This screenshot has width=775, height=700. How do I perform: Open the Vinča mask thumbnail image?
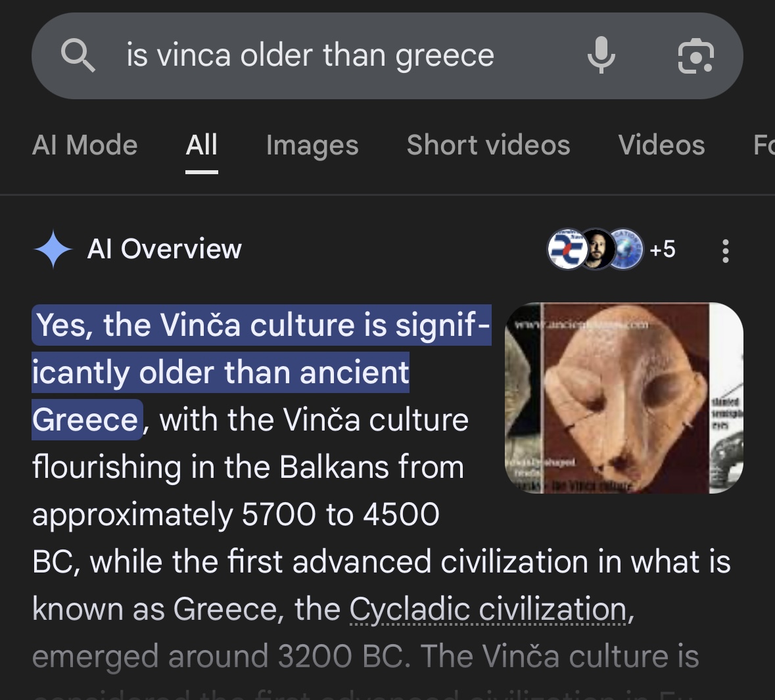click(624, 398)
